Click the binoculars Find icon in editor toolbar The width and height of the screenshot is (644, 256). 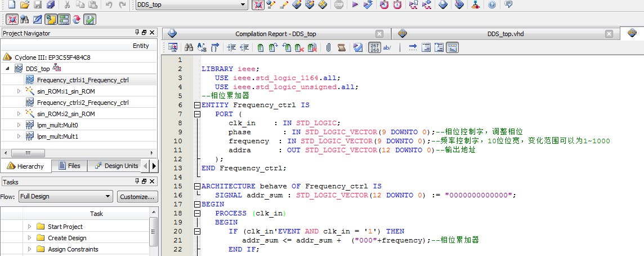[x=189, y=48]
